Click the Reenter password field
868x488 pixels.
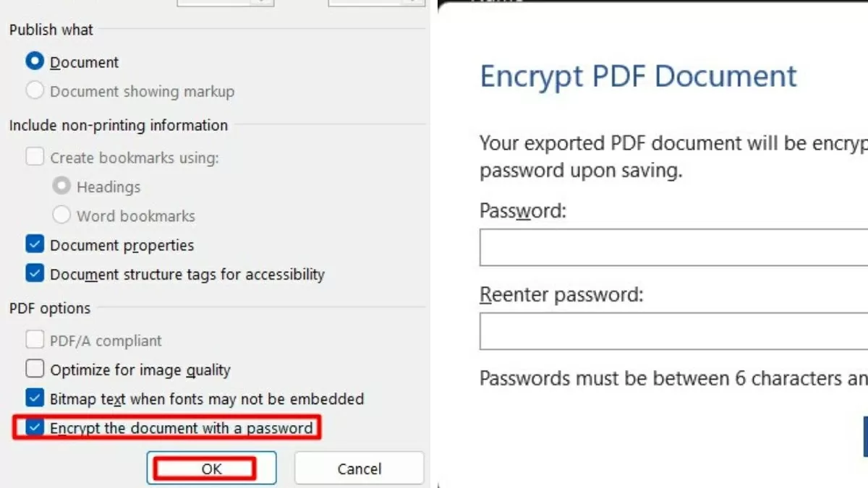pyautogui.click(x=673, y=332)
